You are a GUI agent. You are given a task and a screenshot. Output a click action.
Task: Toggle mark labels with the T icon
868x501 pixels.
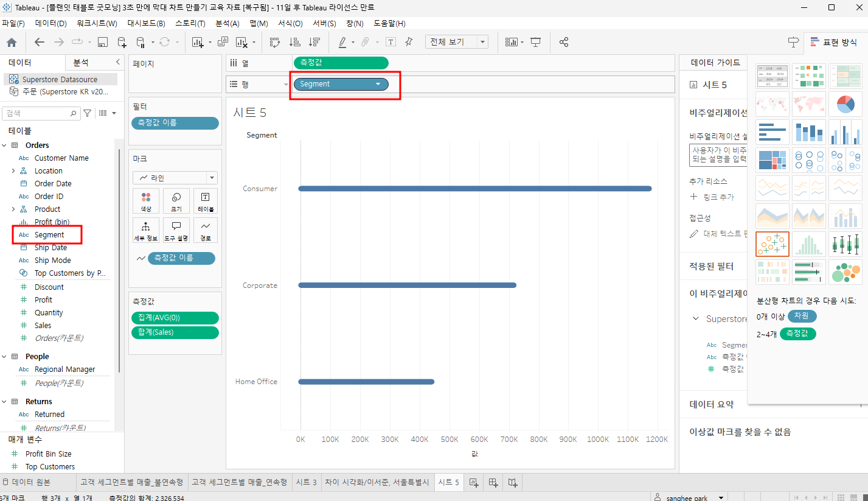[x=391, y=42]
